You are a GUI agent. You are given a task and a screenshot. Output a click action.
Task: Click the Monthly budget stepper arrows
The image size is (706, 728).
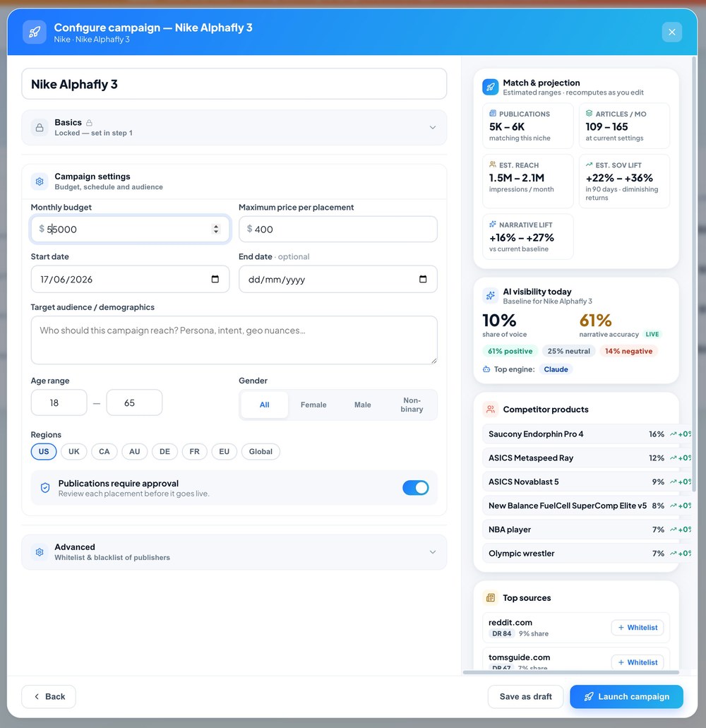coord(216,229)
